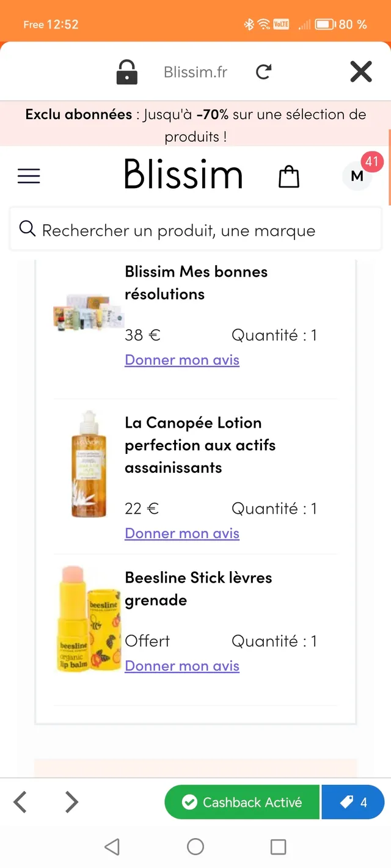Screen dimensions: 391x868
Task: Open 'Donner mon avis' for Beesline Stick lèvres
Action: click(181, 665)
